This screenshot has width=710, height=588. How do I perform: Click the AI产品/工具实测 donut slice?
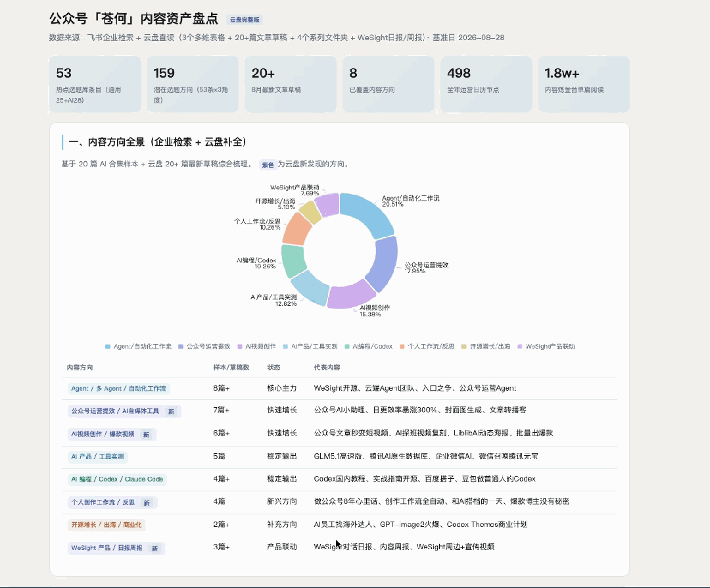(310, 288)
